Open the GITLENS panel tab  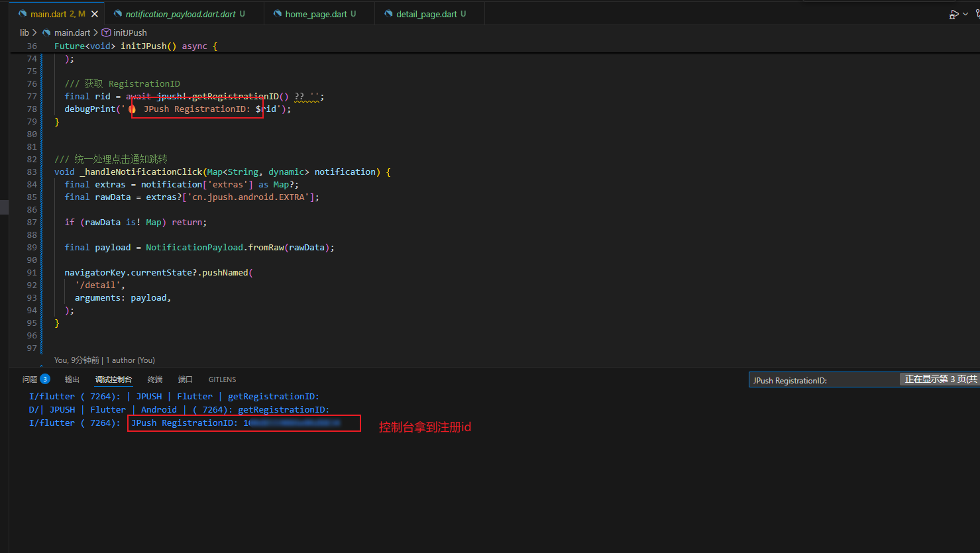pos(222,379)
